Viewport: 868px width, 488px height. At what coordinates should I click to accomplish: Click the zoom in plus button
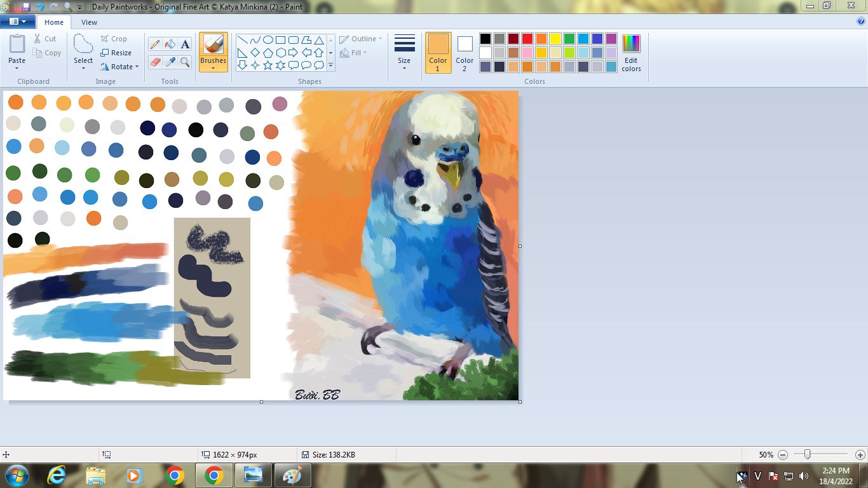860,455
